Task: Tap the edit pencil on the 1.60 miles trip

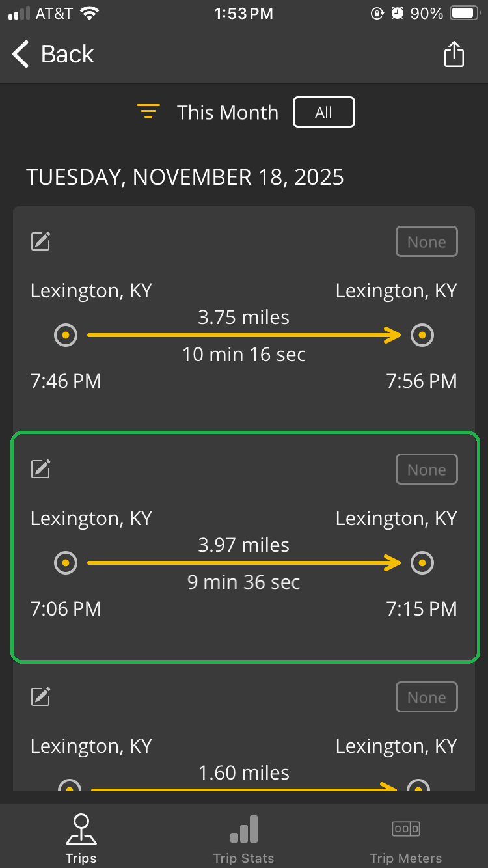Action: coord(40,696)
